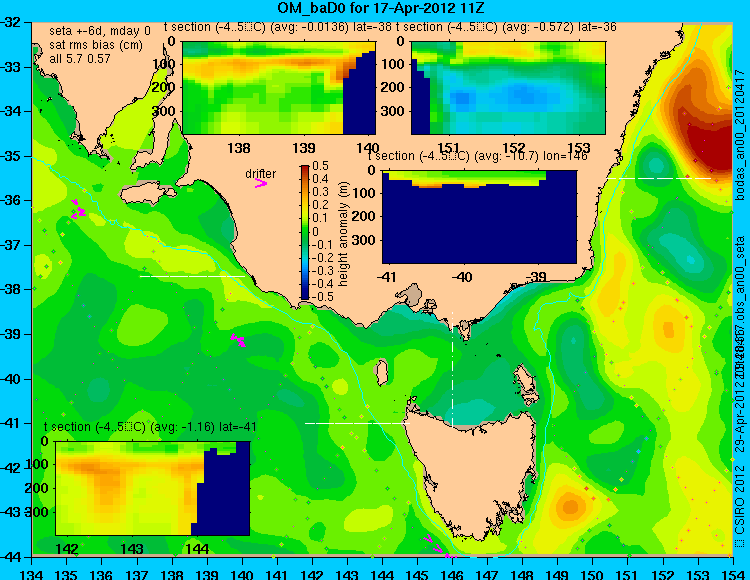
Task: Click the '142' axis label under the lat=-41 inset
Action: pos(67,548)
